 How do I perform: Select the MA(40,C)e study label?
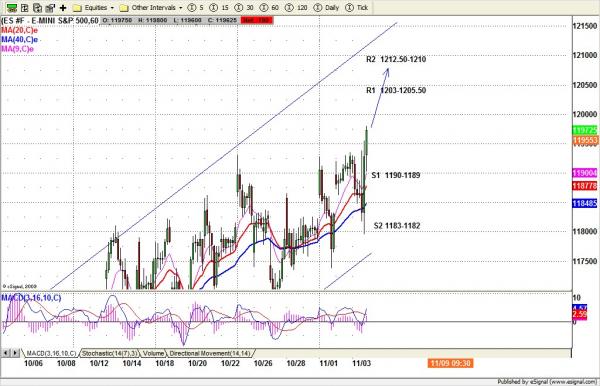coord(20,40)
